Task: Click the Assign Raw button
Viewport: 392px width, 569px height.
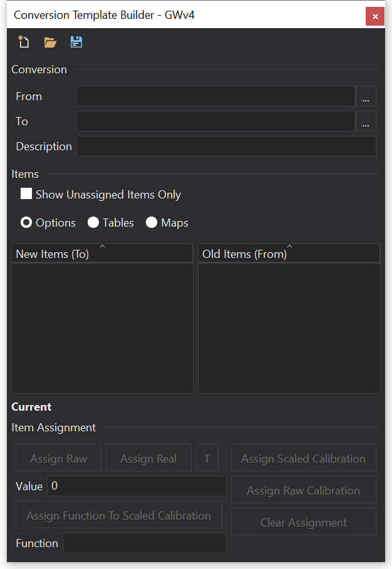Action: [x=59, y=458]
